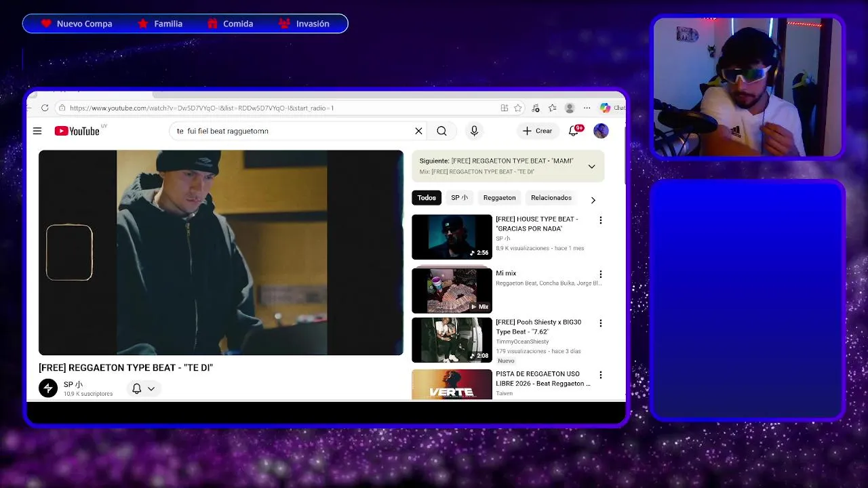Click 10,9 K suscriptores text
The height and width of the screenshot is (488, 868).
(88, 394)
